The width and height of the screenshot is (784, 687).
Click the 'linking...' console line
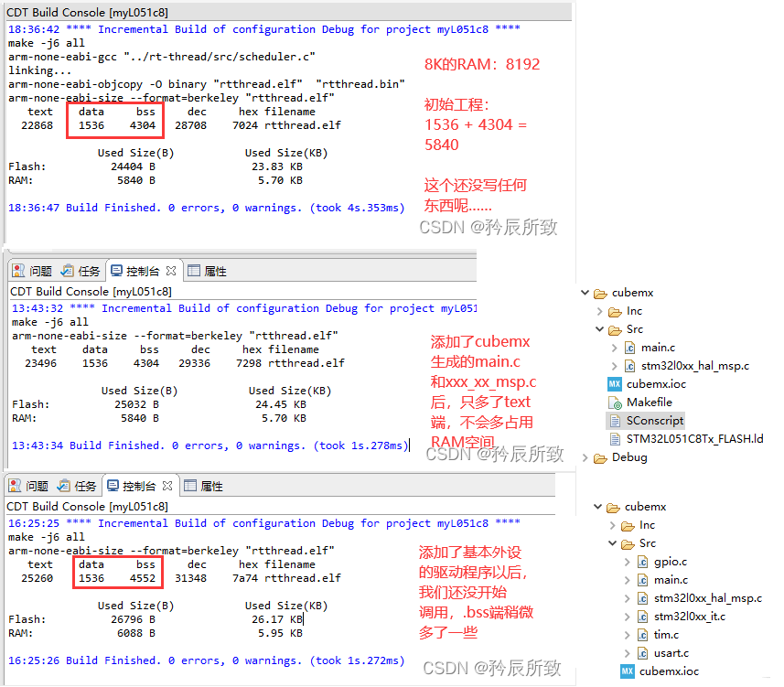pos(39,70)
